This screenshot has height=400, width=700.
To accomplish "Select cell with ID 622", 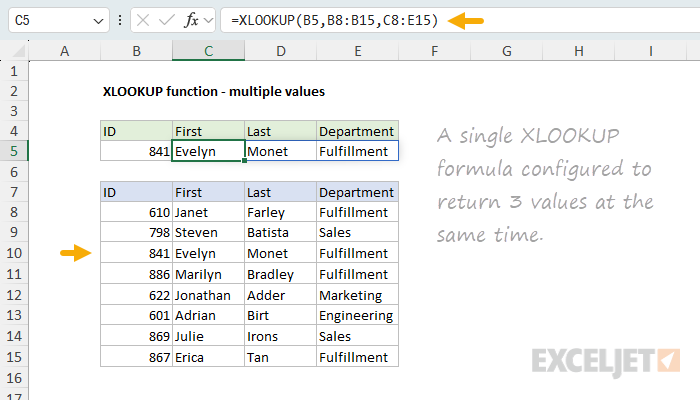I will coord(137,295).
